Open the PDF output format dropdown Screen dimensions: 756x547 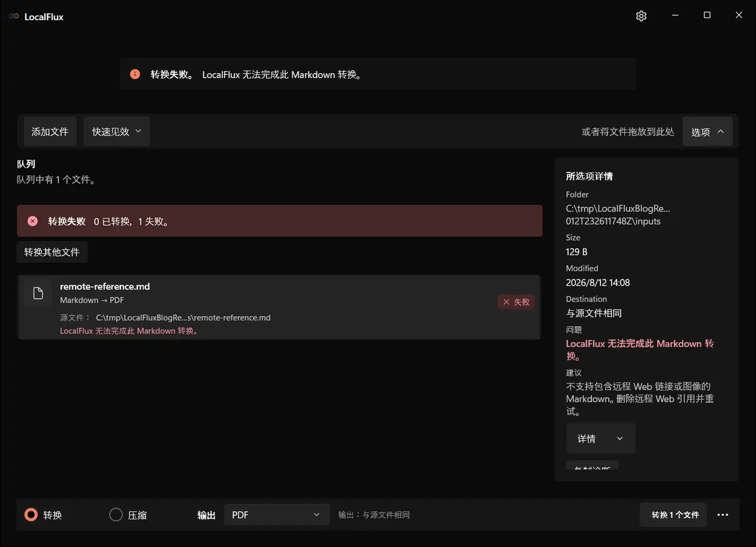coord(277,515)
